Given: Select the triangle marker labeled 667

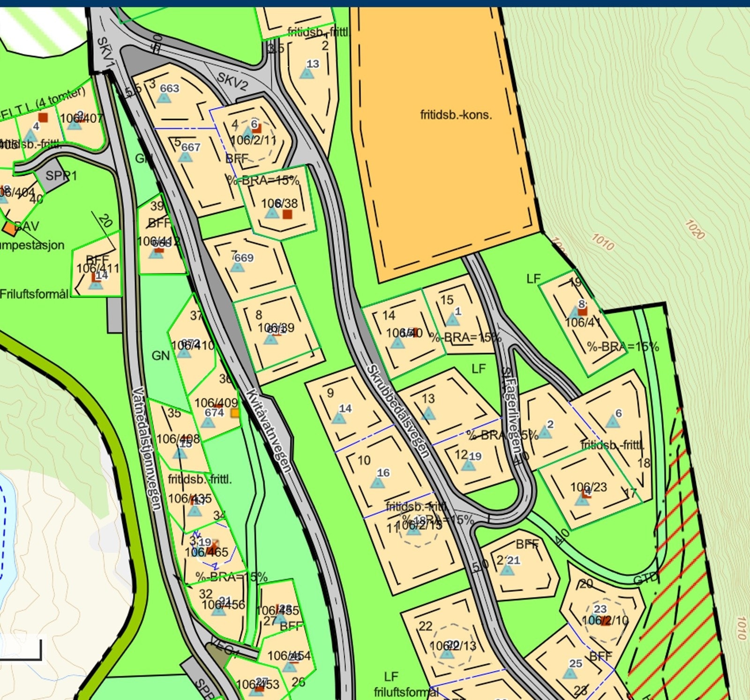Looking at the screenshot, I should point(185,156).
